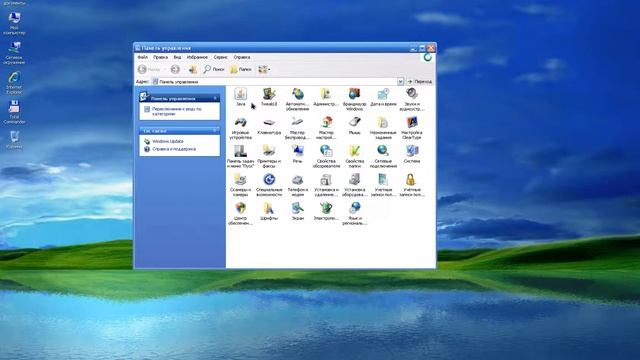Open the Избранное menu
Image resolution: width=640 pixels, height=360 pixels.
(197, 57)
